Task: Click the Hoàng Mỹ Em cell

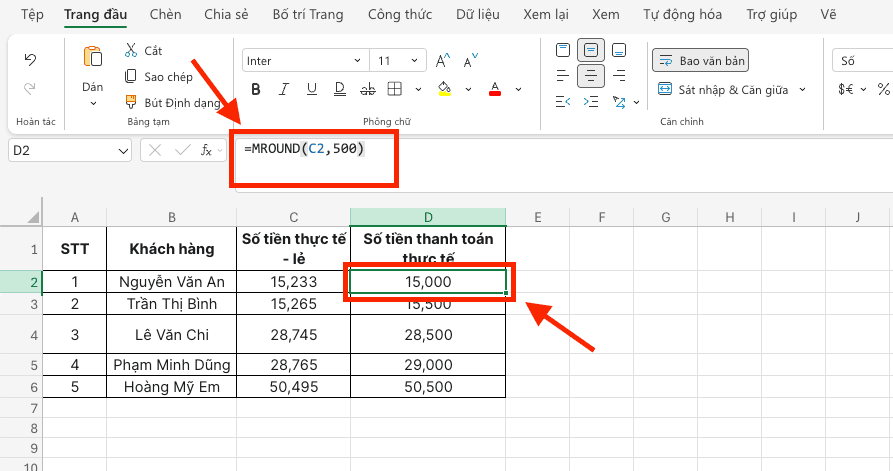Action: pos(171,387)
